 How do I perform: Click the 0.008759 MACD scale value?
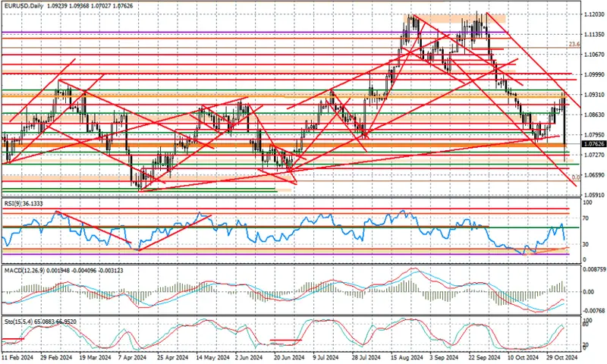click(593, 269)
